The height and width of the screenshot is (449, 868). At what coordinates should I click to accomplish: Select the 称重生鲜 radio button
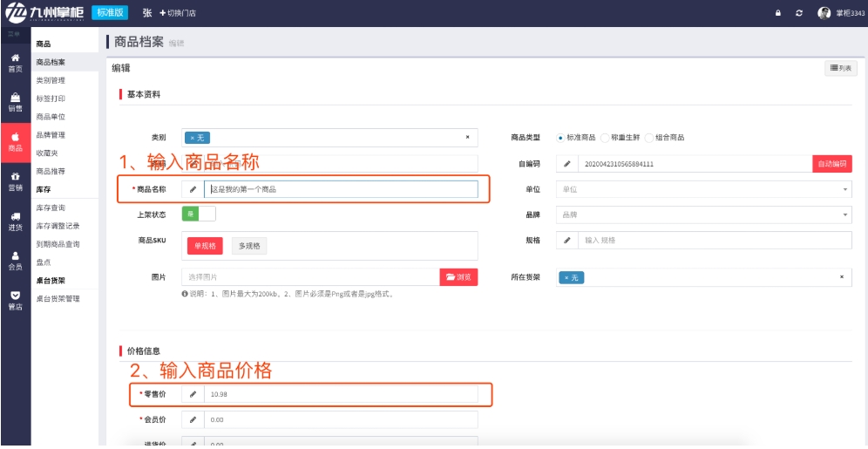pyautogui.click(x=605, y=138)
